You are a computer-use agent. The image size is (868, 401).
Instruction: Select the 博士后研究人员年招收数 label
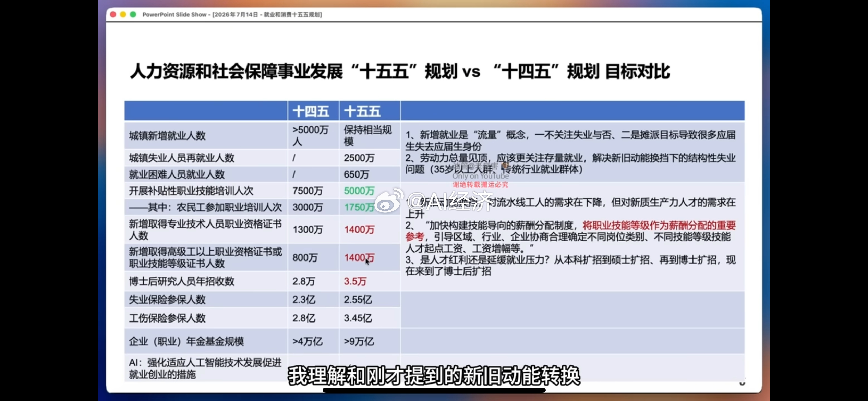click(x=182, y=282)
